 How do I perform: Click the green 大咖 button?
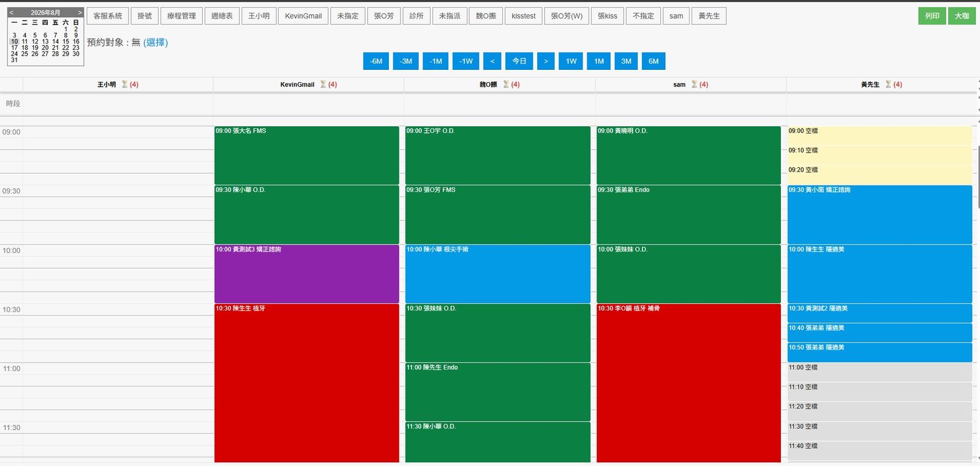(x=962, y=16)
